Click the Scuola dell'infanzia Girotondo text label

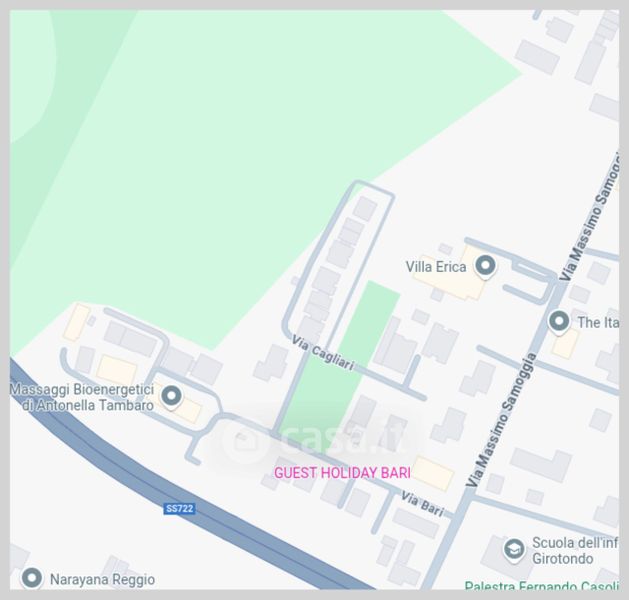point(575,550)
